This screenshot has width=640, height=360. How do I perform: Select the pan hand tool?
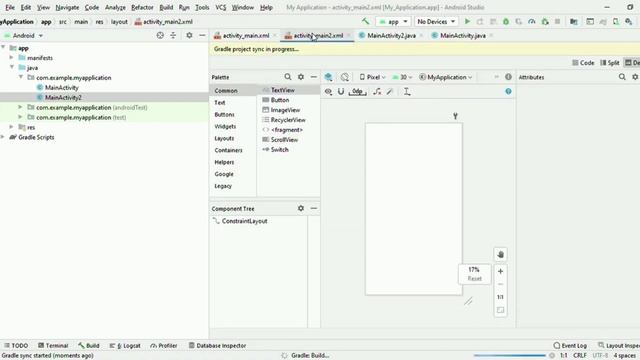click(x=500, y=254)
